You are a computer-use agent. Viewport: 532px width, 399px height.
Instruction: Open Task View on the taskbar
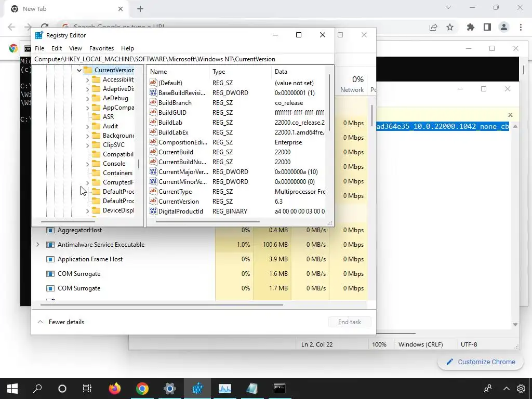tap(87, 389)
